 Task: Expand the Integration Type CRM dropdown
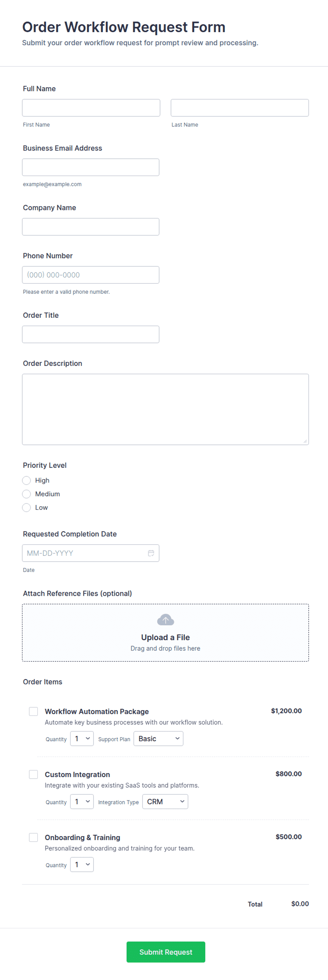165,801
